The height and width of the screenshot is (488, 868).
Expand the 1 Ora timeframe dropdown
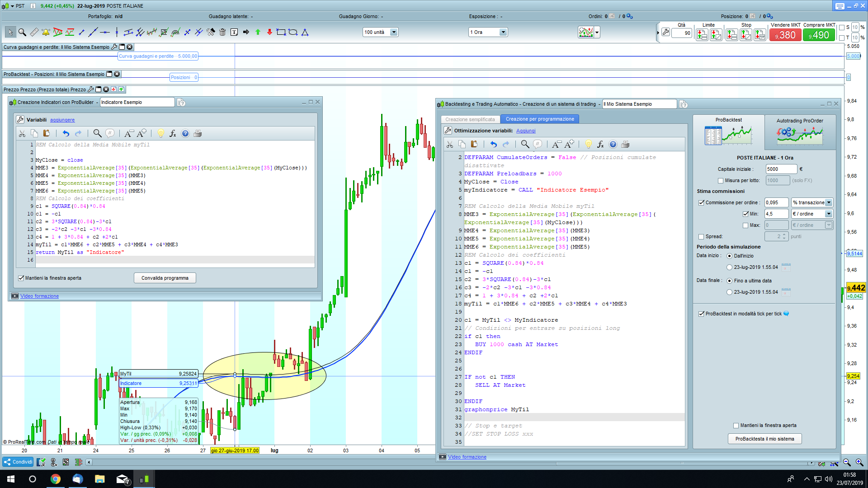[x=503, y=32]
